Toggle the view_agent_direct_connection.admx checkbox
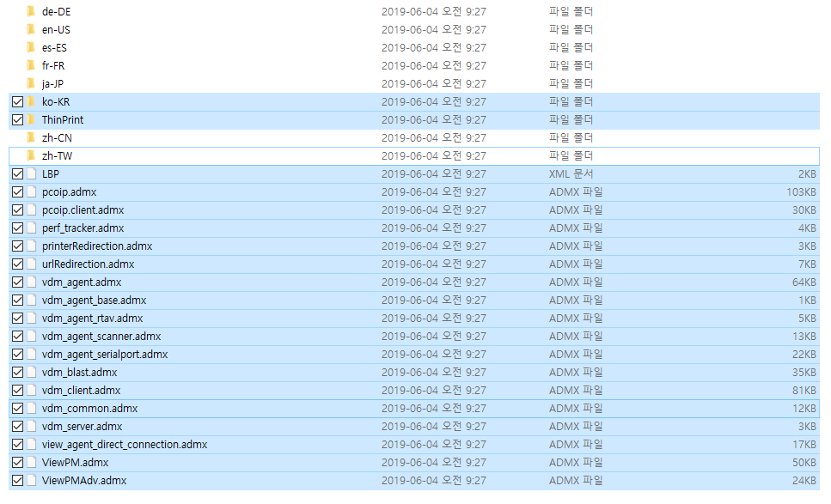 (x=17, y=444)
